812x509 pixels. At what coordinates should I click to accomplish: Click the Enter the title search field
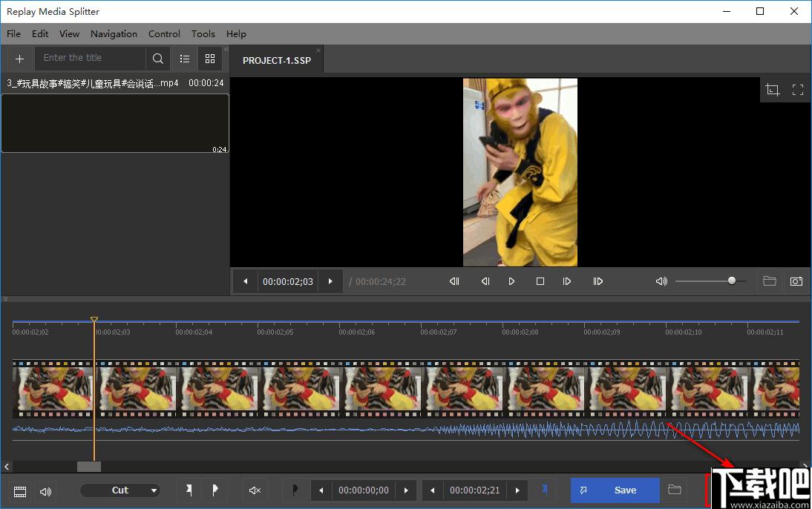click(x=91, y=58)
